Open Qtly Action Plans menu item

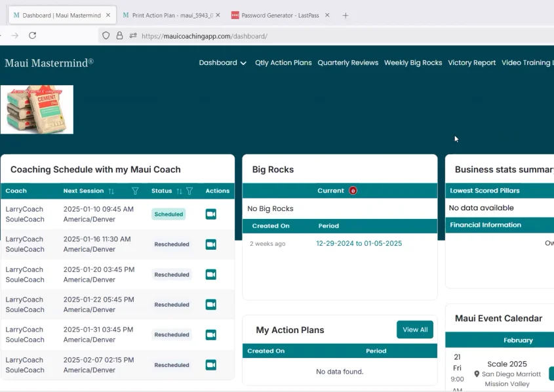pyautogui.click(x=283, y=63)
